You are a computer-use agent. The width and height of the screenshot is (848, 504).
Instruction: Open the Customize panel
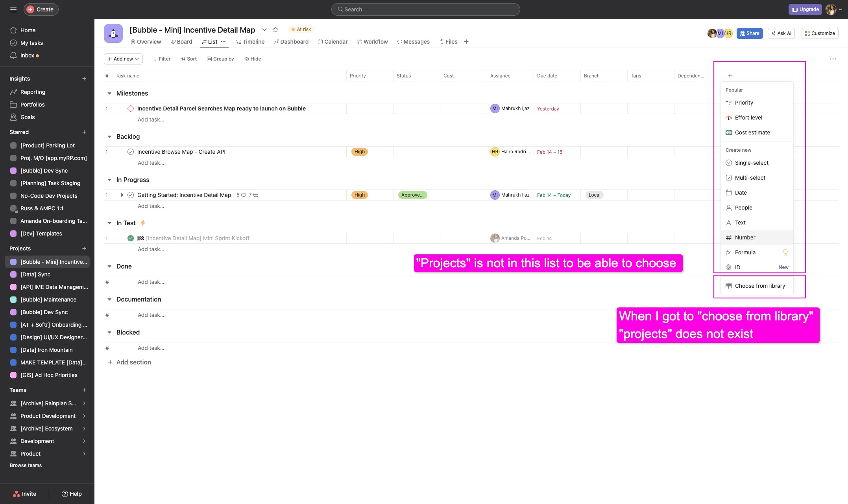pyautogui.click(x=820, y=33)
